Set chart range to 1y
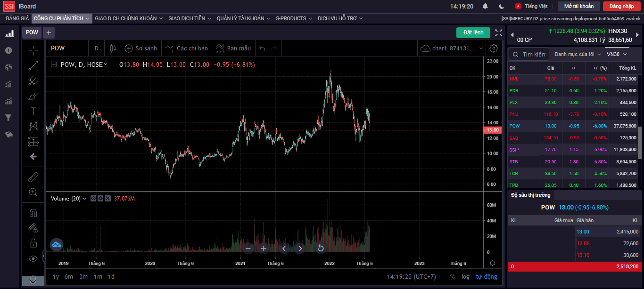 point(56,277)
